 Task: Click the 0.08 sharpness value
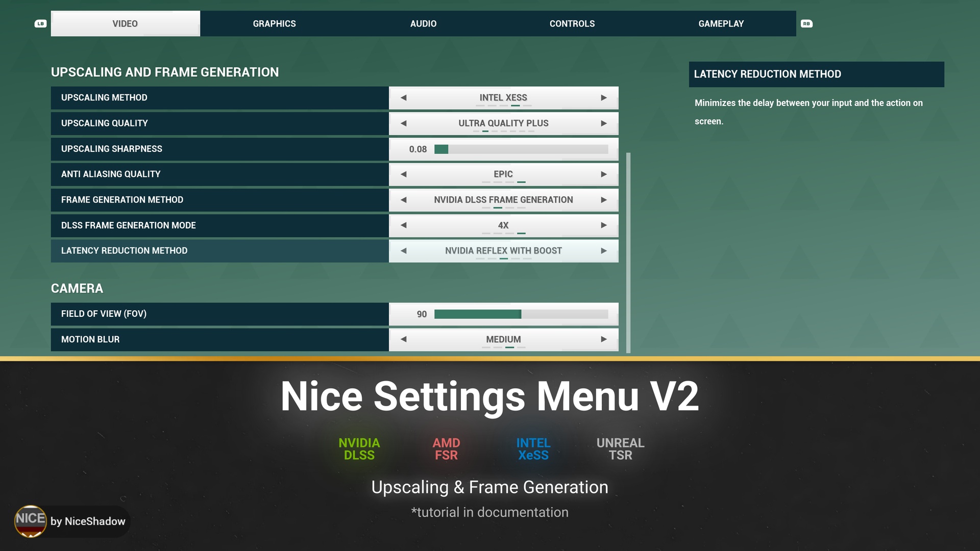coord(418,149)
